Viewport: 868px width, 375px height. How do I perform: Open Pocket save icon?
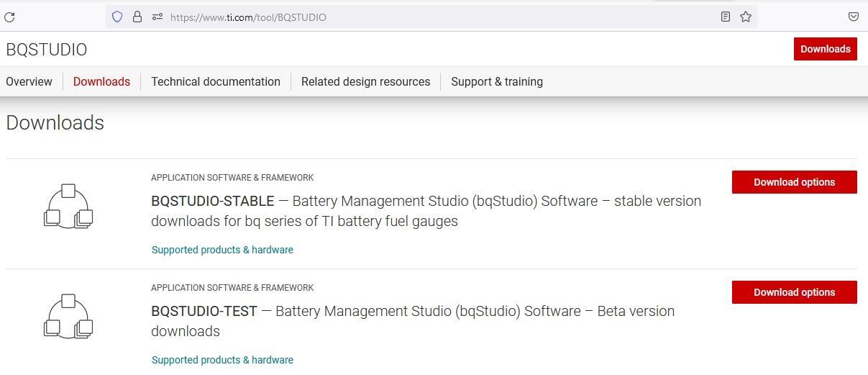(853, 17)
